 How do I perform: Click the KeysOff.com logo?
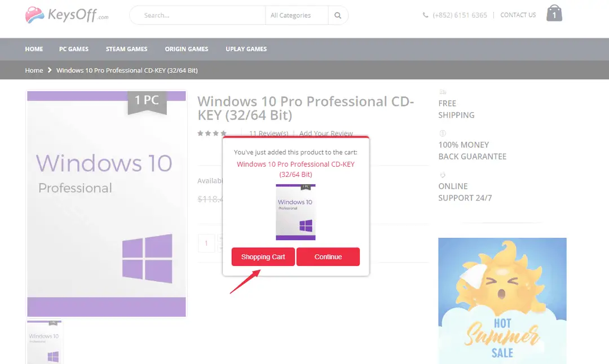[67, 15]
